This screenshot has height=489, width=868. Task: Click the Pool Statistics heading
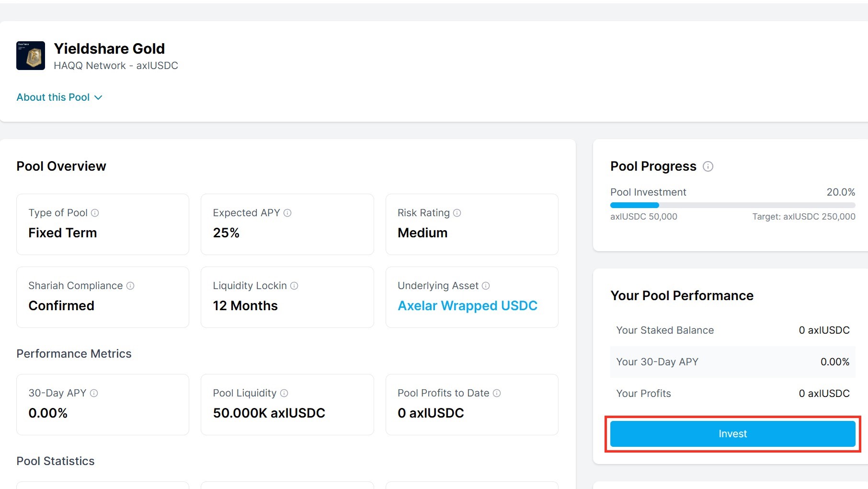click(x=56, y=461)
